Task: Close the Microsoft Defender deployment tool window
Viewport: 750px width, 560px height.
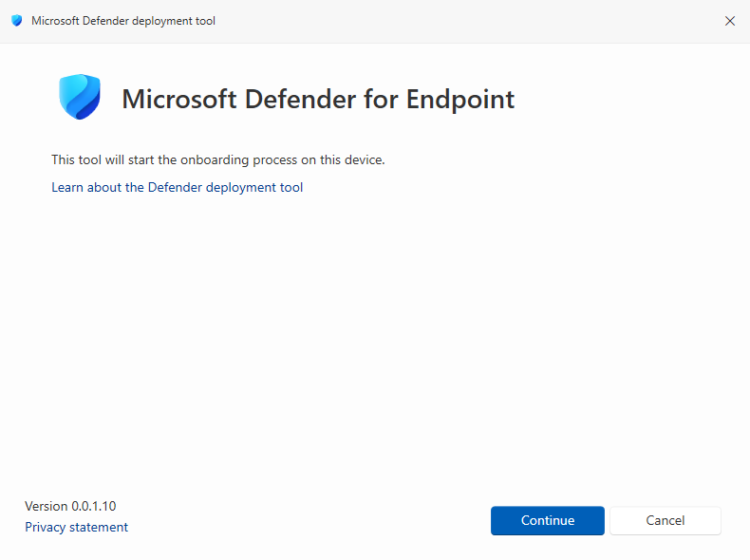Action: [729, 21]
